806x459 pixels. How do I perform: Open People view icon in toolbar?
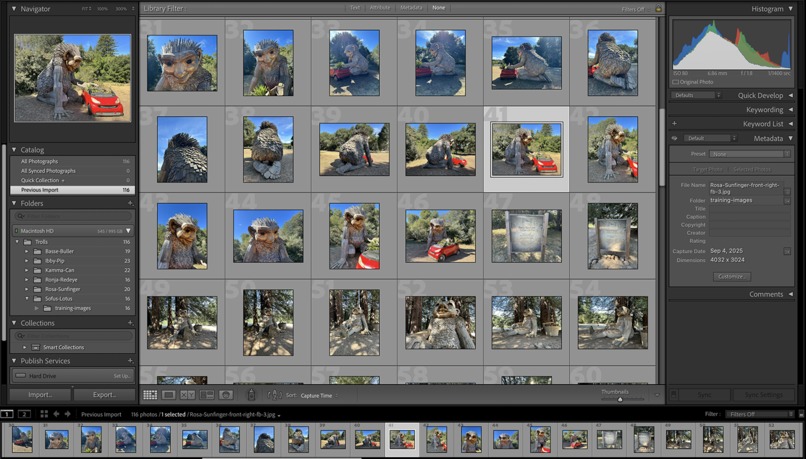click(225, 395)
